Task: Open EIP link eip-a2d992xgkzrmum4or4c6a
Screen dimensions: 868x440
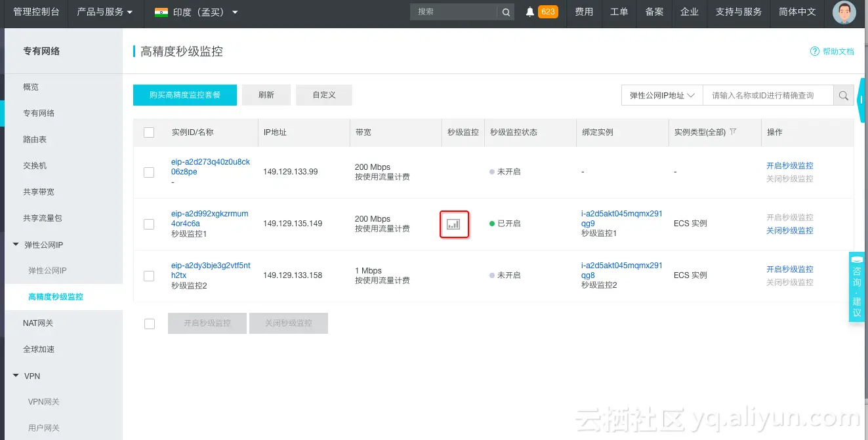Action: click(210, 218)
